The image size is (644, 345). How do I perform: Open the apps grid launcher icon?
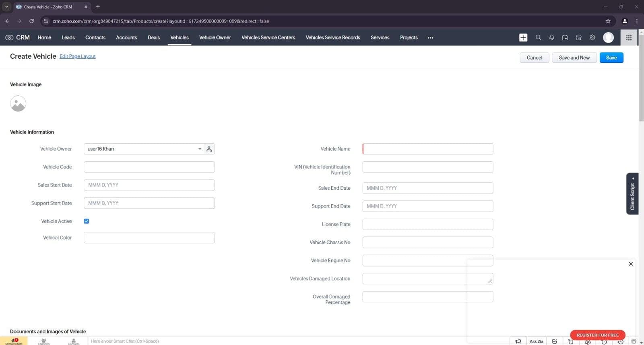pyautogui.click(x=628, y=37)
